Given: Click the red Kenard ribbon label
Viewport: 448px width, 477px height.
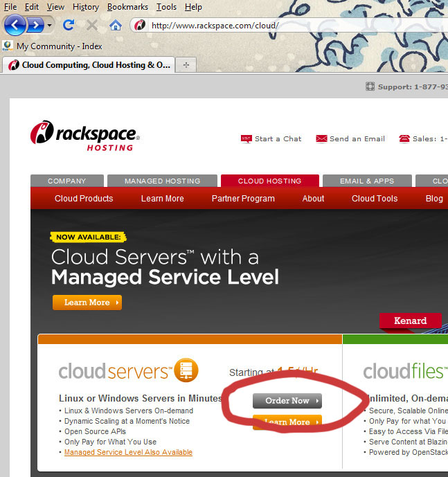Looking at the screenshot, I should point(410,321).
